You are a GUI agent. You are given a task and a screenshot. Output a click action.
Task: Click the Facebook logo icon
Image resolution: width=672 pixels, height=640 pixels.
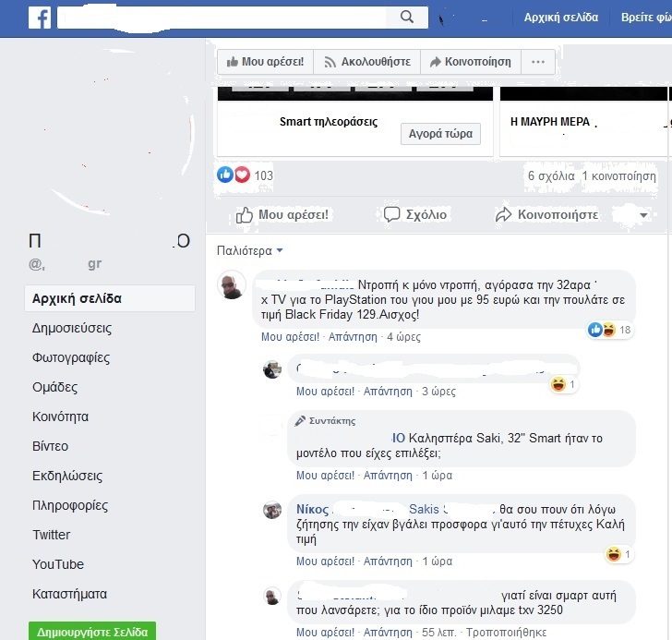tap(40, 18)
